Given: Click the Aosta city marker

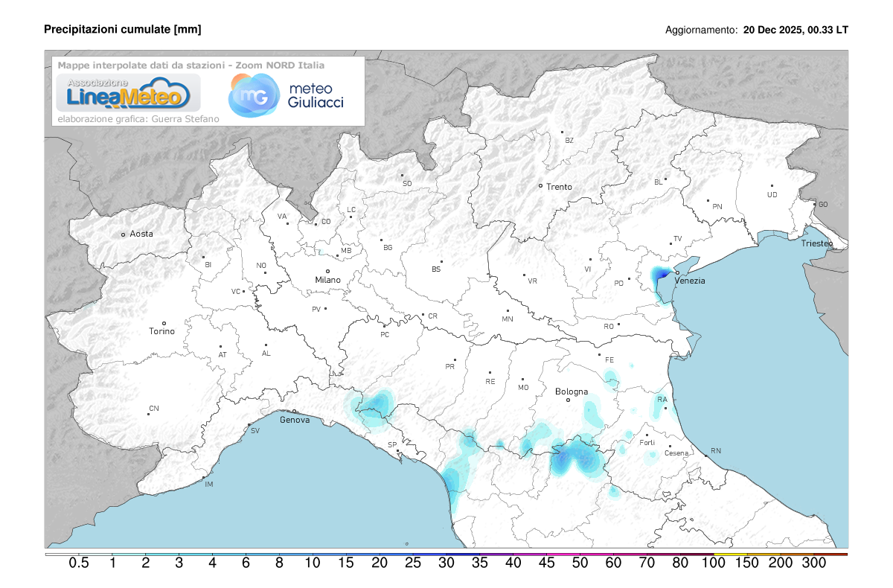Looking at the screenshot, I should click(124, 233).
